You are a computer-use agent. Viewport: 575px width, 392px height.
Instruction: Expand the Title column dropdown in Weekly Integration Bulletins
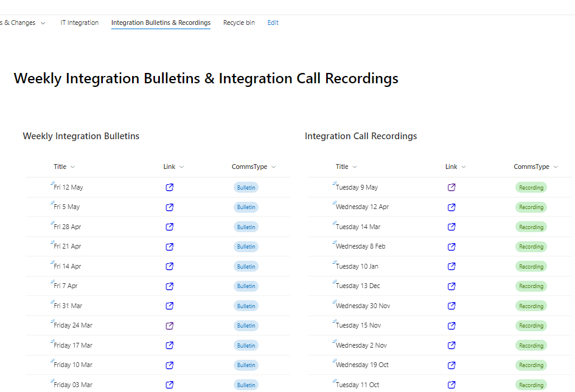73,167
